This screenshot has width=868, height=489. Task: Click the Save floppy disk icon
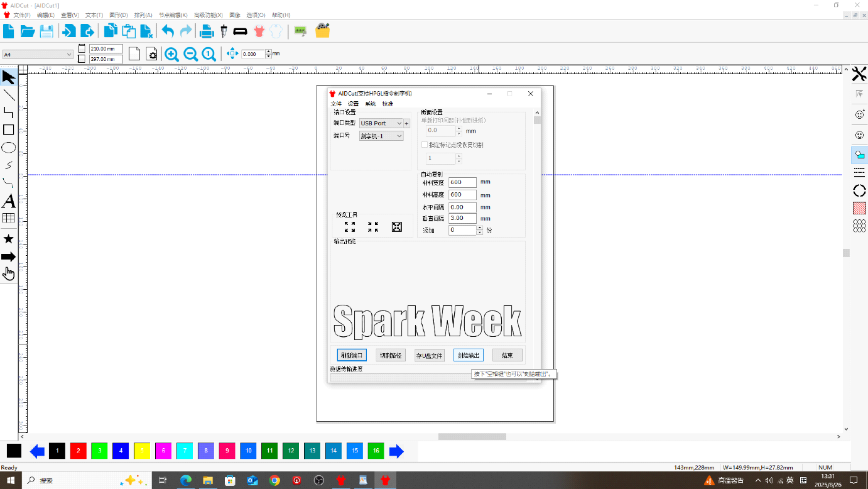46,31
